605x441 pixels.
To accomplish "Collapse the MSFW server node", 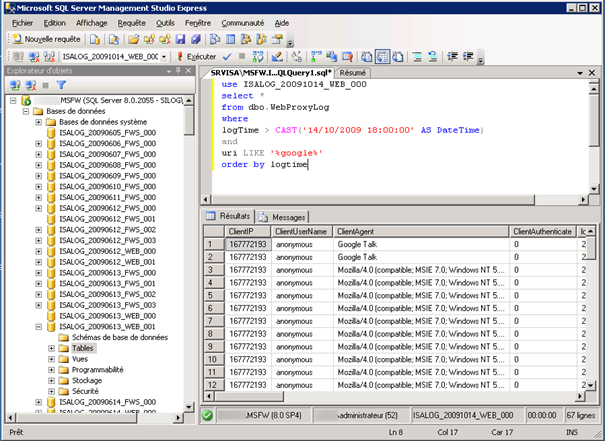I will 13,100.
